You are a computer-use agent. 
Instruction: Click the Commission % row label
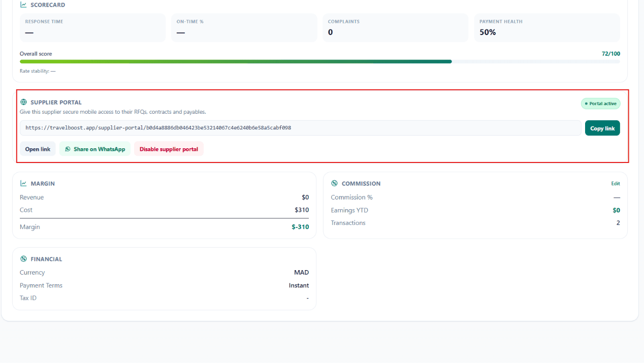click(x=351, y=197)
